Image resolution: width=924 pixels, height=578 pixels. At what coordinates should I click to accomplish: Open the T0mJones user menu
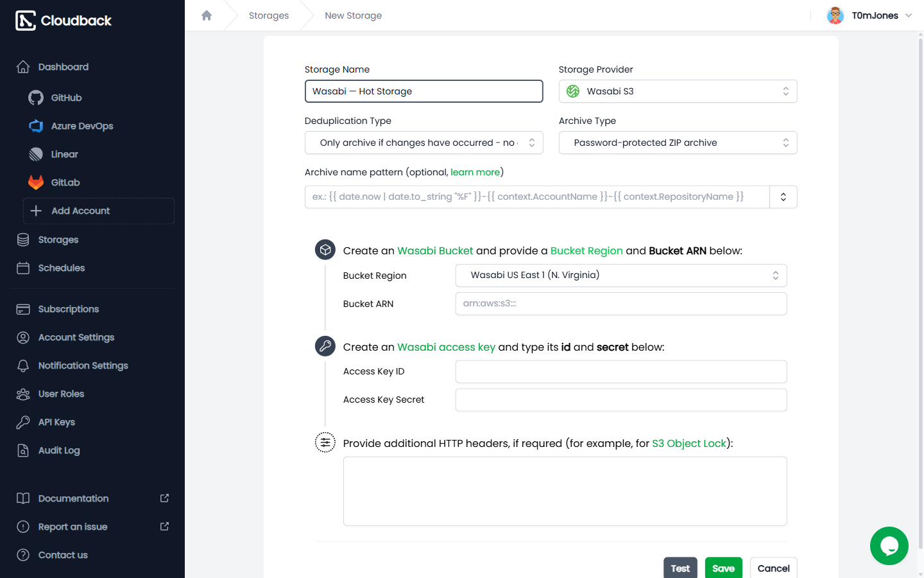pos(869,15)
